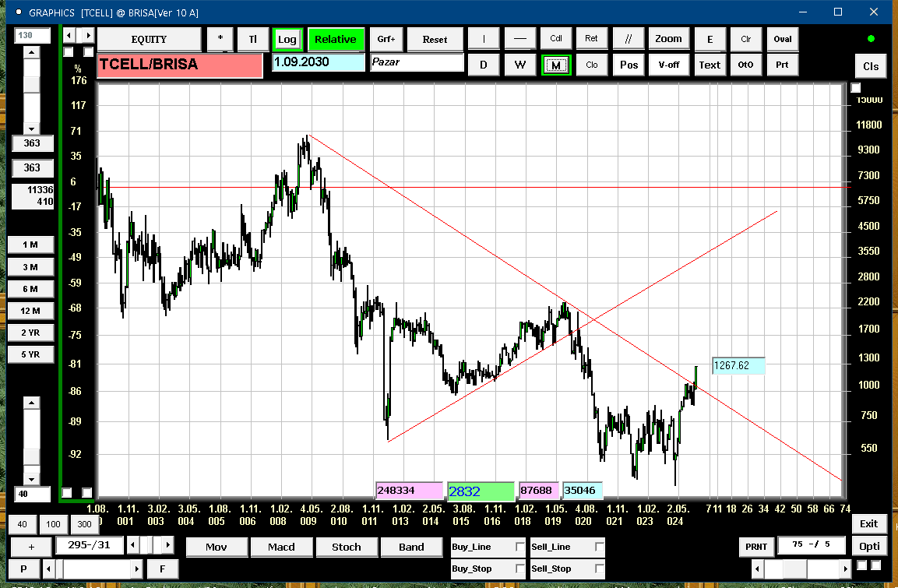Toggle the V-off button
Viewport: 898px width, 588px height.
coord(669,65)
